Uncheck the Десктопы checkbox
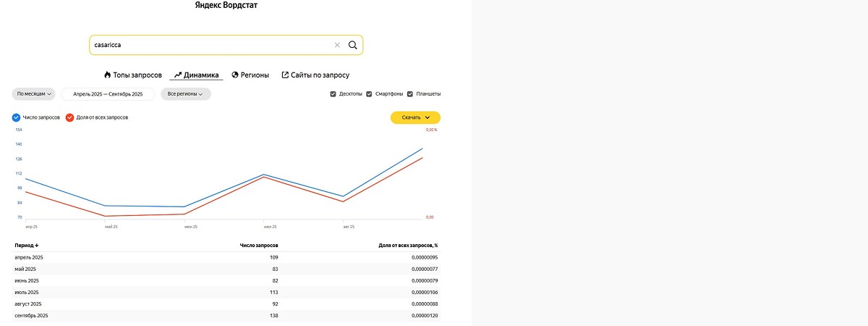868x326 pixels. pos(333,94)
